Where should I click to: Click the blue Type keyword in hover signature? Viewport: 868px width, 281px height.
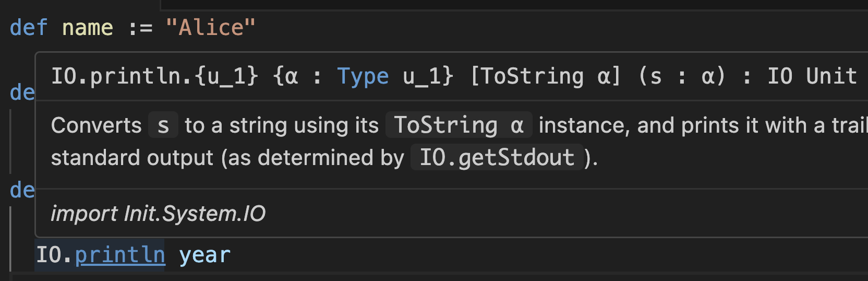[363, 76]
